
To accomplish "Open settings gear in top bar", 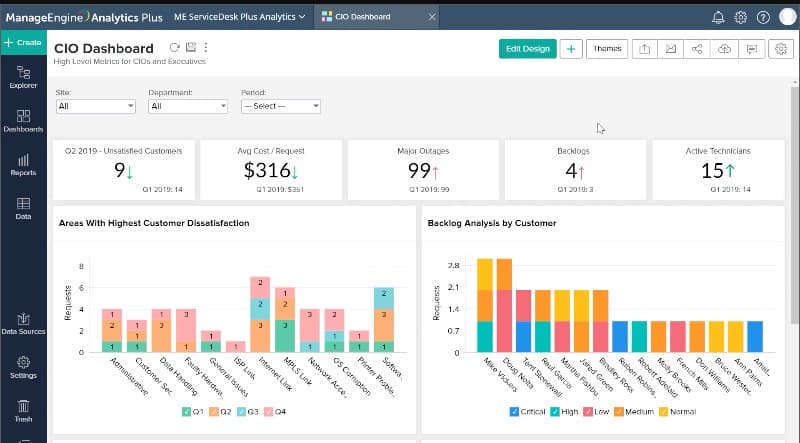I will (740, 17).
